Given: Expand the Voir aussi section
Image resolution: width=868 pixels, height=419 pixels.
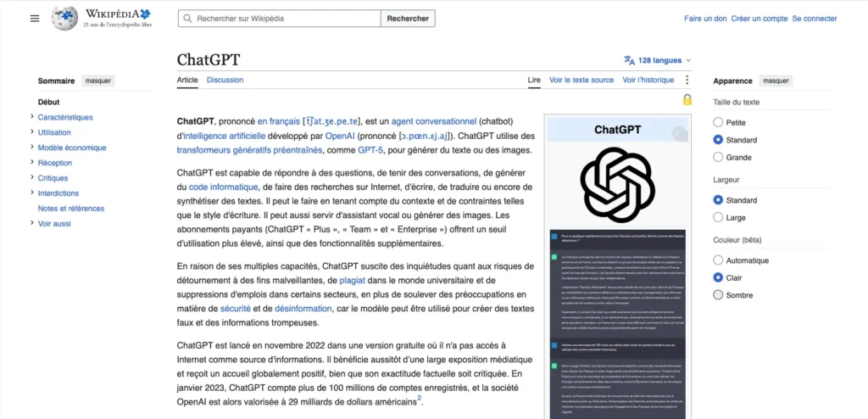Looking at the screenshot, I should [32, 224].
